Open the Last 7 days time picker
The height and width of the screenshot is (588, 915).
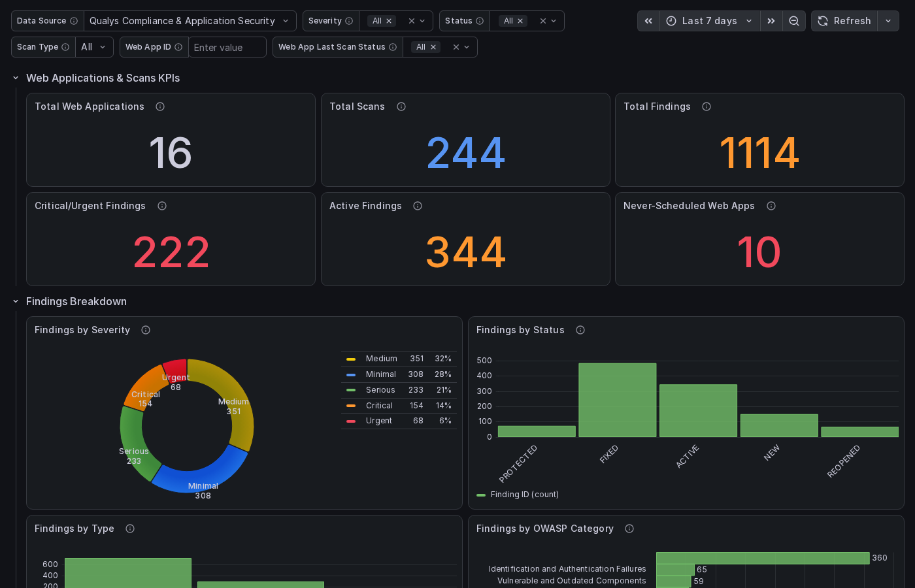710,21
